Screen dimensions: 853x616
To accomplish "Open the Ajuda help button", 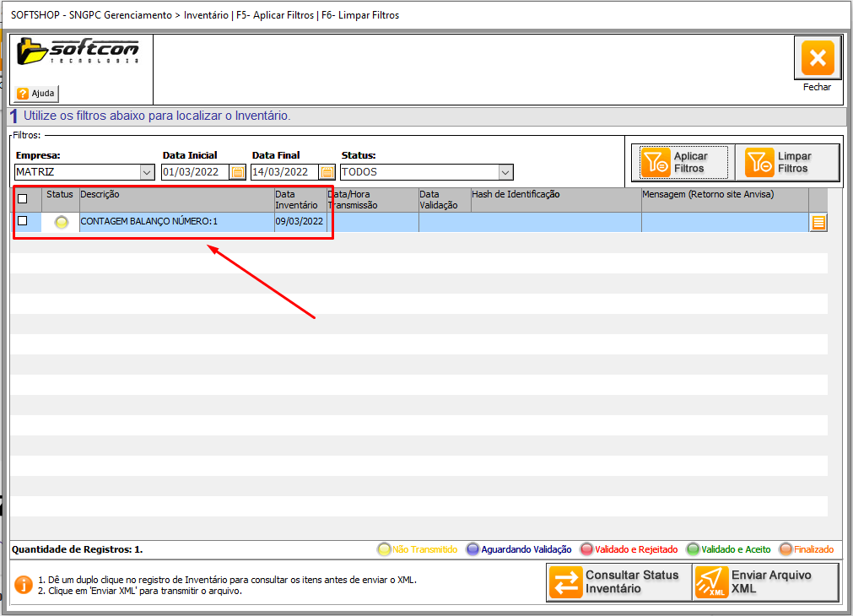I will [x=36, y=93].
